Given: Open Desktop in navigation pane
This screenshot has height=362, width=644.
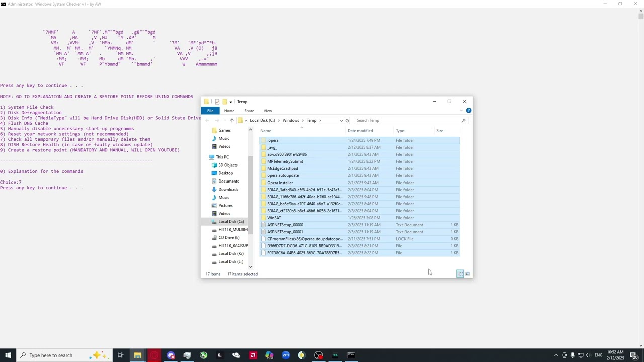Looking at the screenshot, I should coord(225,173).
